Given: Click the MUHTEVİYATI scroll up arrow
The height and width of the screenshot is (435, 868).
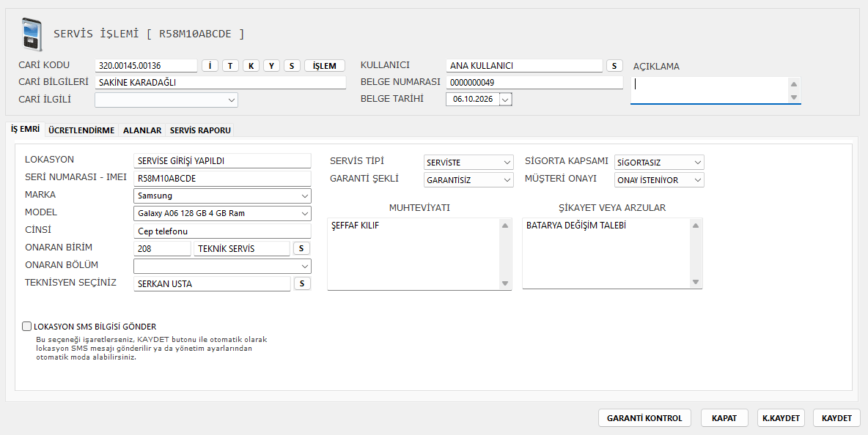Looking at the screenshot, I should [505, 226].
